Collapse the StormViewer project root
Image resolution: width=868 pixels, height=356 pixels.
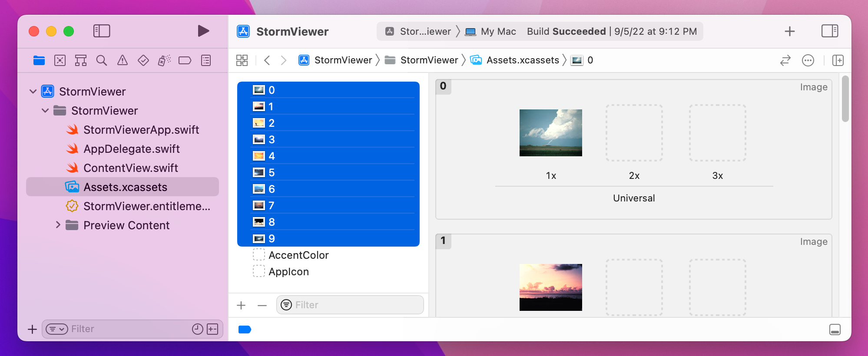(x=33, y=91)
